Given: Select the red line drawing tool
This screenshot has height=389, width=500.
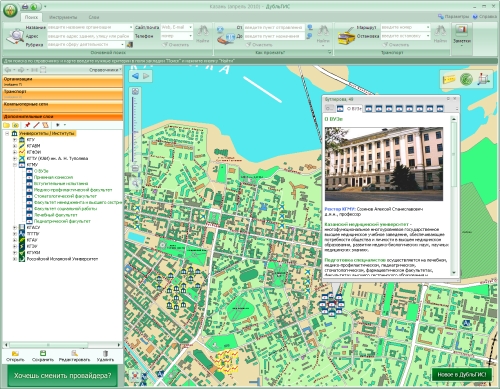Looking at the screenshot, I should (36, 125).
